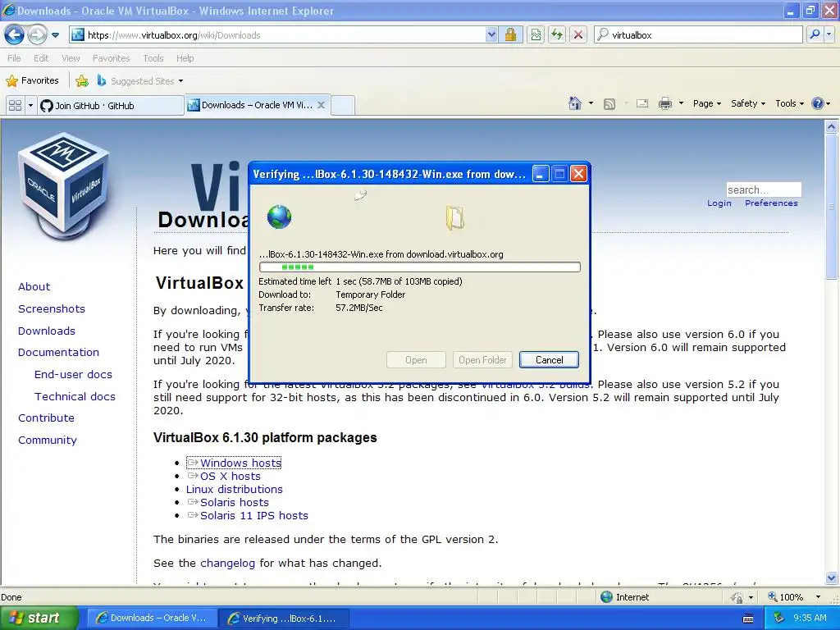The image size is (840, 630).
Task: Click the red Stop loading icon
Action: [x=578, y=34]
